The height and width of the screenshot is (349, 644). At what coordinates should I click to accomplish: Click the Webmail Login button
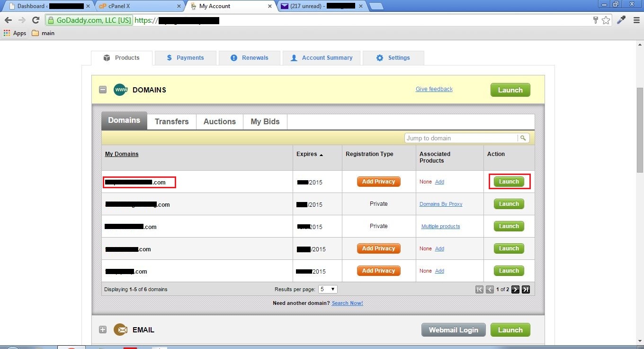coord(453,330)
